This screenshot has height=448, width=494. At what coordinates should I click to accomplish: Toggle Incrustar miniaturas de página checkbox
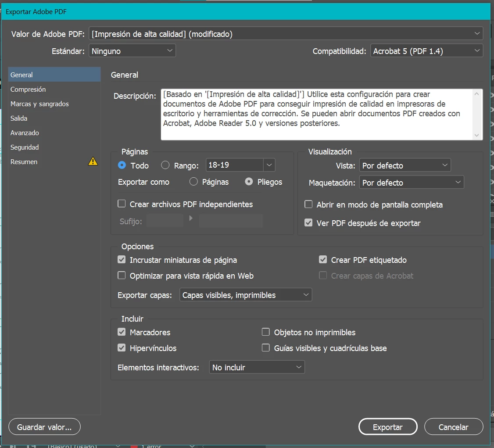click(x=122, y=260)
